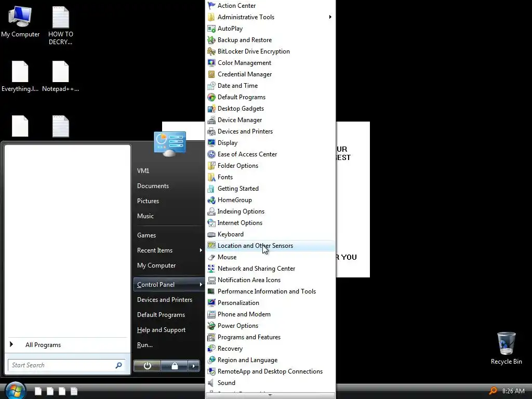
Task: Click HomeGroup icon
Action: [211, 200]
